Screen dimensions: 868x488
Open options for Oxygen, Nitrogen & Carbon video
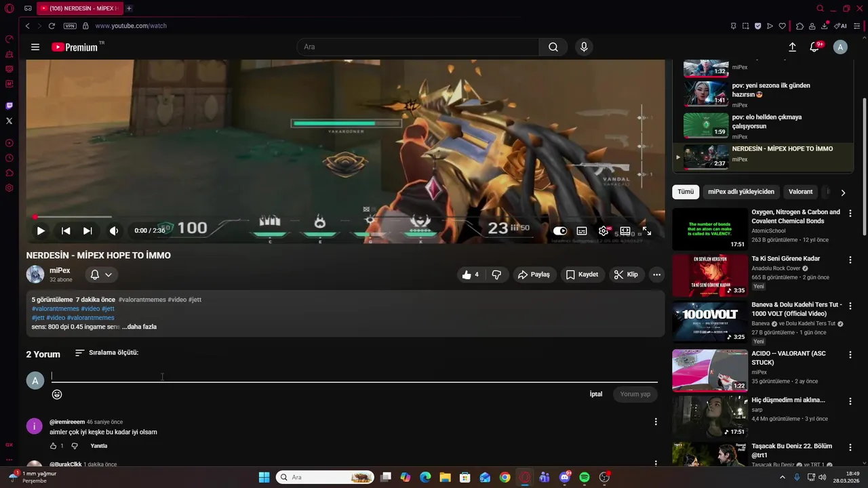click(850, 213)
